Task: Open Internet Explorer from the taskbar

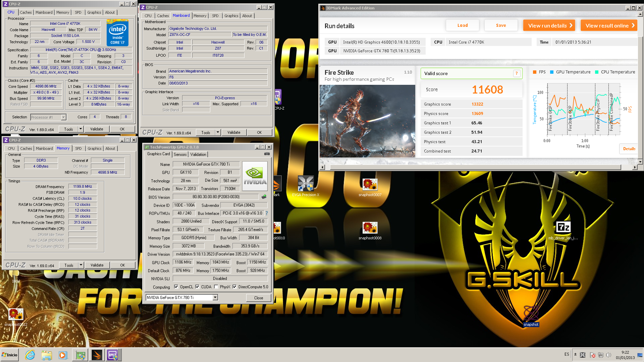Action: point(30,355)
